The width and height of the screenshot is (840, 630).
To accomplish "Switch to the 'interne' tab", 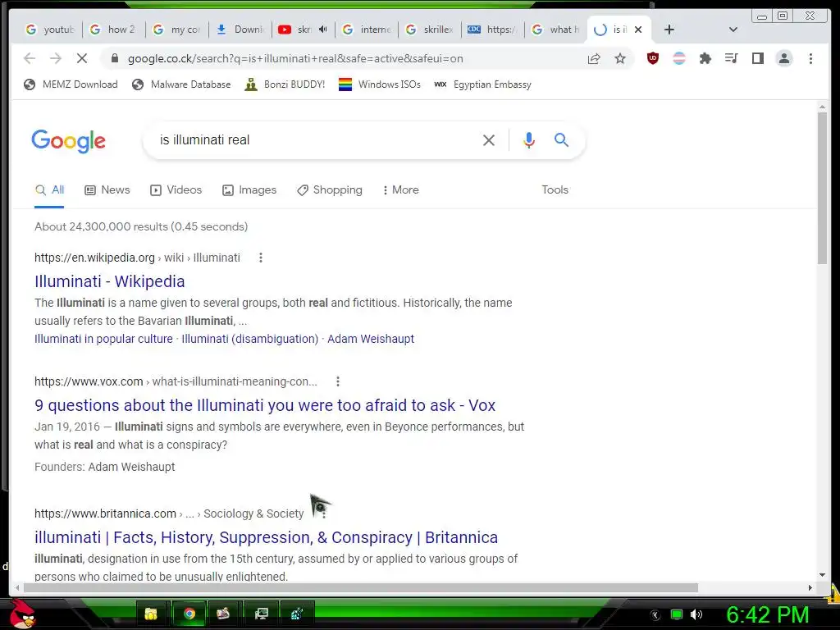I will [x=367, y=30].
